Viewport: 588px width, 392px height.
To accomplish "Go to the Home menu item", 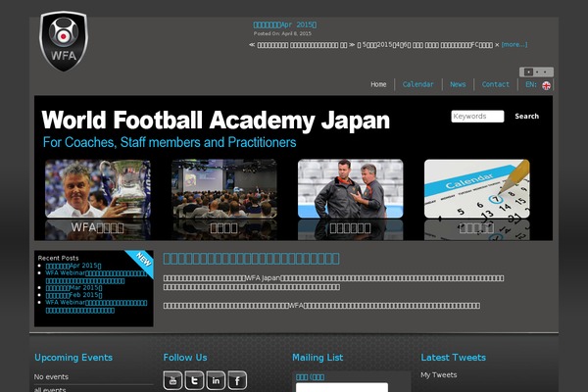I will point(378,84).
